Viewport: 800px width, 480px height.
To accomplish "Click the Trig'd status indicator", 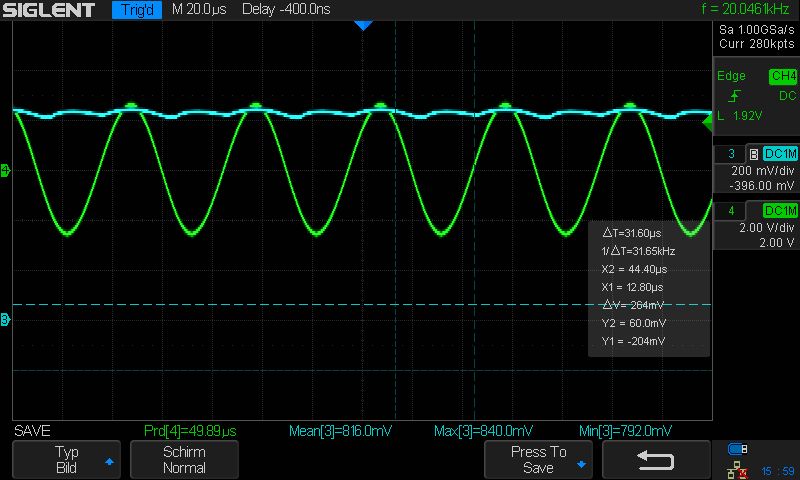I will pos(137,10).
